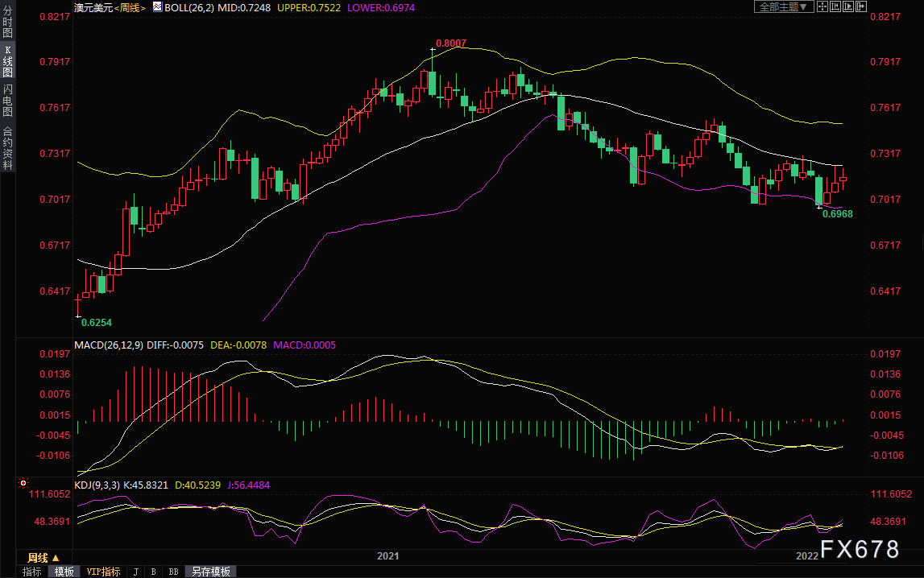Expand the 周线 period selector
Viewport: 924px width, 578px height.
44,557
